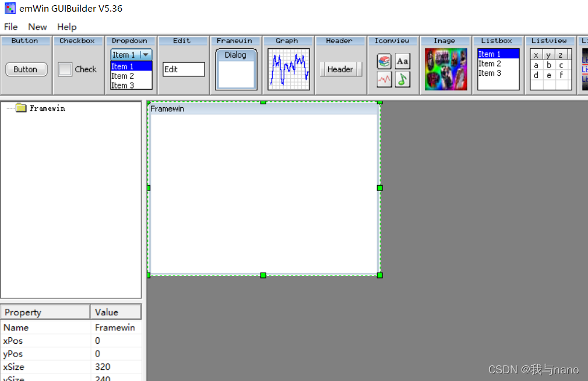Select the red waveform icon in Iconview

click(x=384, y=78)
